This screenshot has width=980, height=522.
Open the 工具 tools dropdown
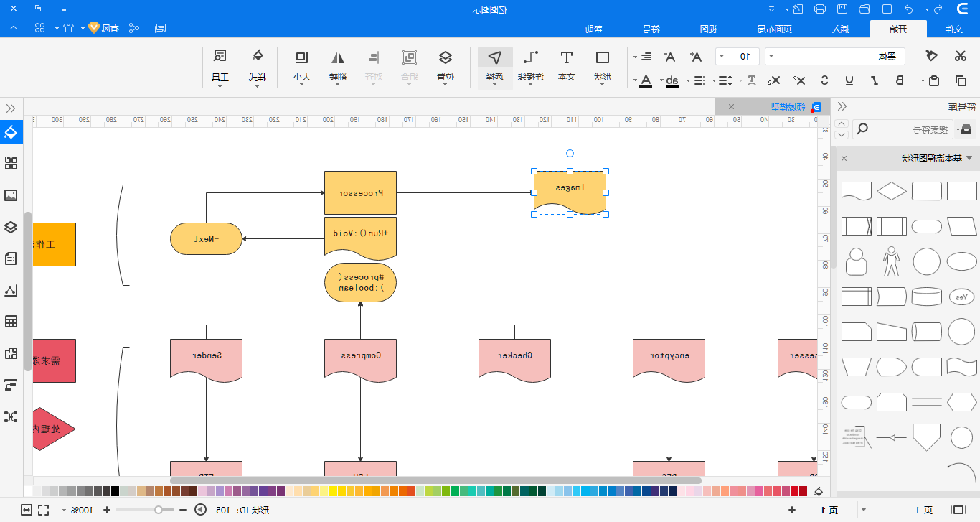(x=220, y=67)
